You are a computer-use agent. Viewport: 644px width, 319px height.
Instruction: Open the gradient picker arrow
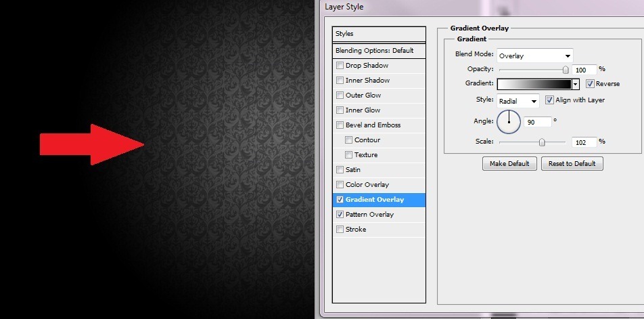(576, 84)
